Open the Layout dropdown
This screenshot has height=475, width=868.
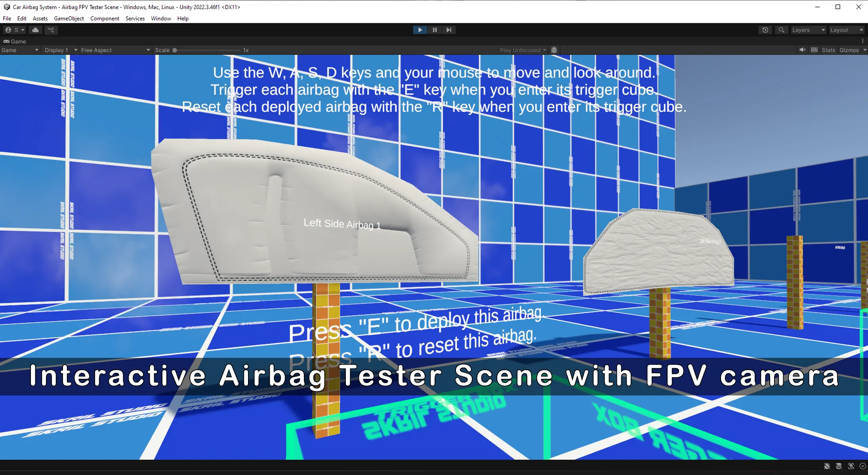[x=846, y=30]
